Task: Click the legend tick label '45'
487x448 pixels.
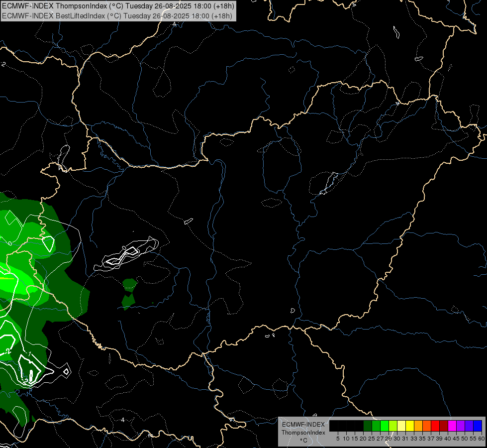Action: 456,439
